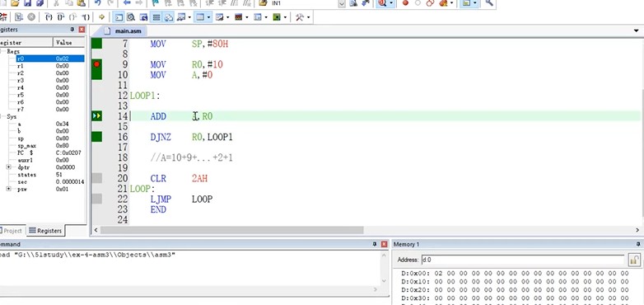644x305 pixels.
Task: Enable/disable breakpoint hollow circle icon
Action: [418, 3]
